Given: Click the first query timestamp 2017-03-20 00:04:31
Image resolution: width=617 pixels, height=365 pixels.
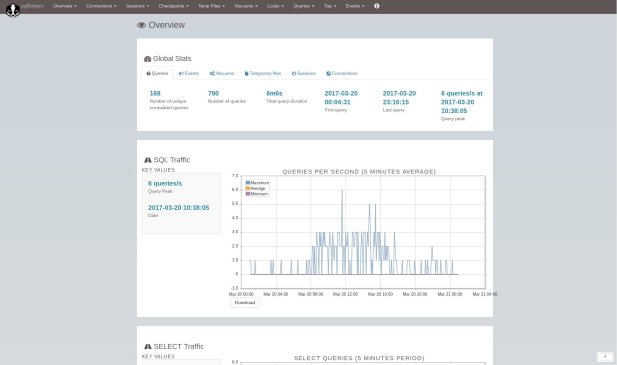Looking at the screenshot, I should coord(341,98).
